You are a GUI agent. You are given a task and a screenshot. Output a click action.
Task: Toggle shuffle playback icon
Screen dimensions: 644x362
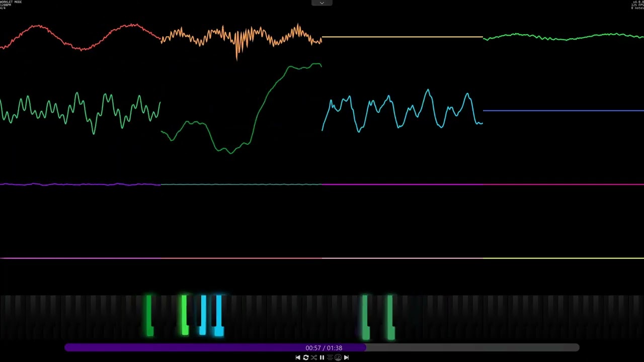(313, 357)
